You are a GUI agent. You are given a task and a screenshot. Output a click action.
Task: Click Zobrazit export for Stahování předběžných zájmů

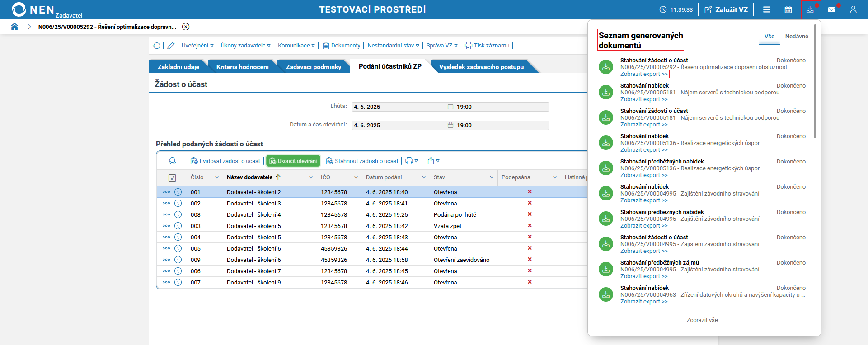tap(643, 276)
